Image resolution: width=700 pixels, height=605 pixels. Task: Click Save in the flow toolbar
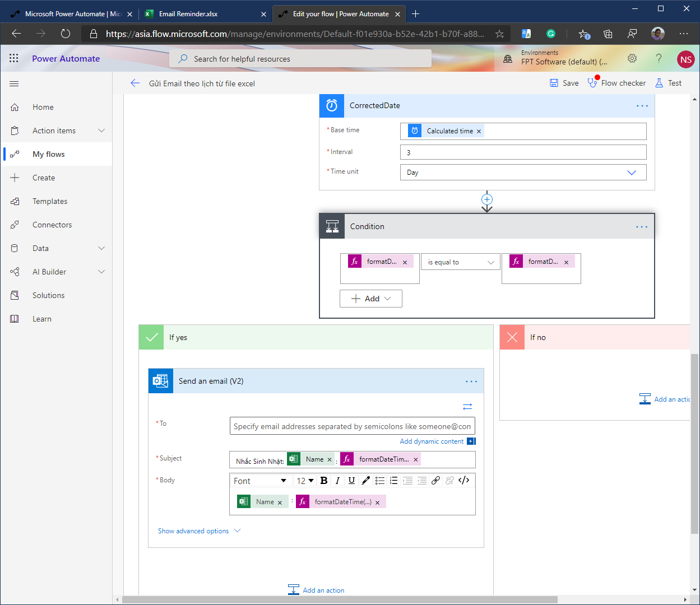click(x=564, y=83)
